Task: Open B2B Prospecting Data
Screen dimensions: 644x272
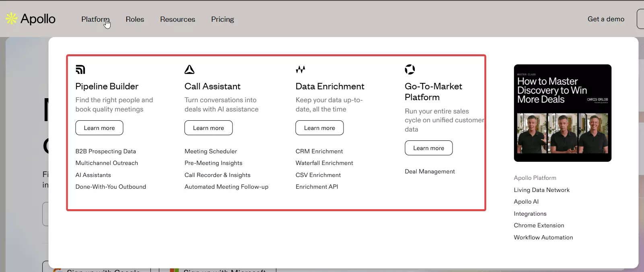Action: tap(106, 151)
